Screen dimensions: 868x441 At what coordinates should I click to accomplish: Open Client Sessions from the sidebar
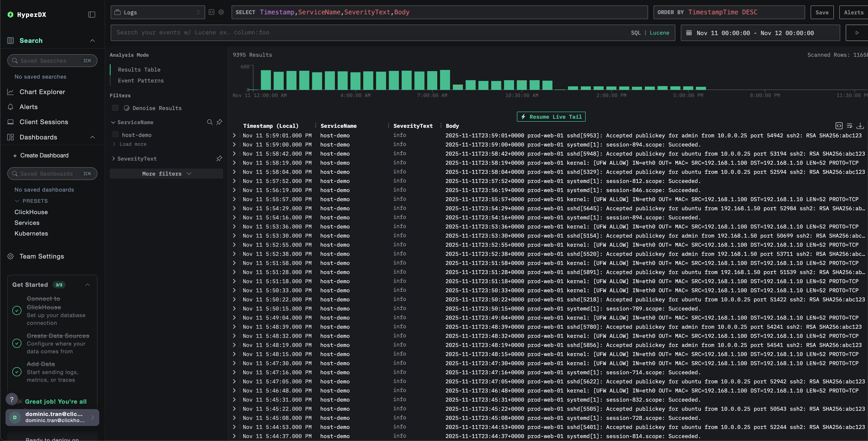coord(43,122)
